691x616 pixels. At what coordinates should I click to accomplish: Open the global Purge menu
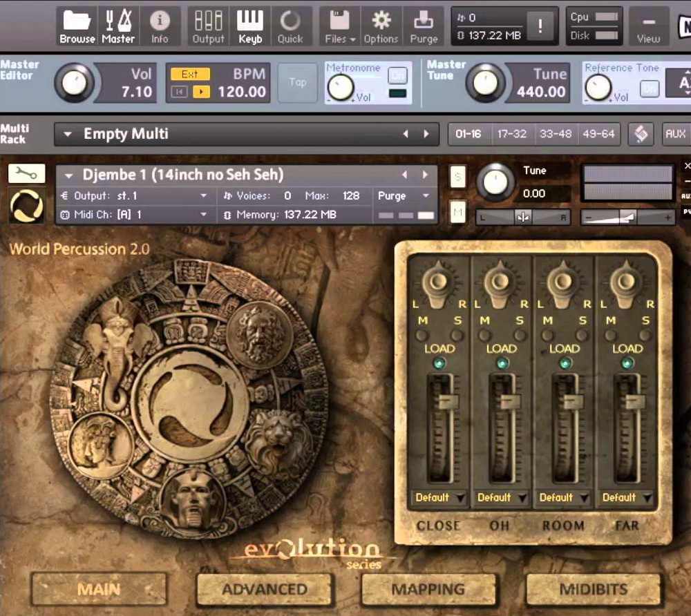point(424,26)
